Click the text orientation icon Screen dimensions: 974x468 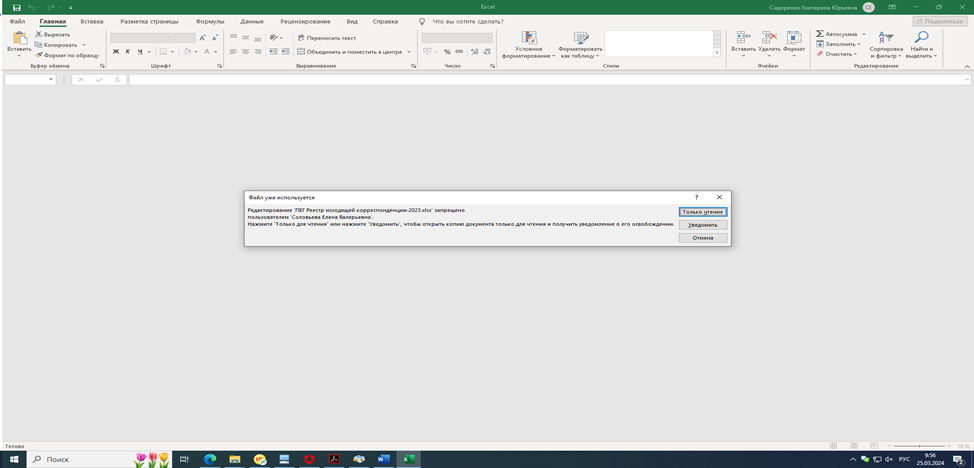point(274,37)
